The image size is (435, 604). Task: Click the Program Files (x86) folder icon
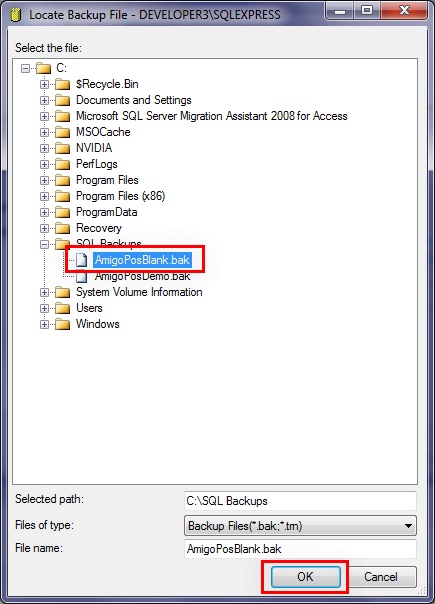[x=62, y=196]
